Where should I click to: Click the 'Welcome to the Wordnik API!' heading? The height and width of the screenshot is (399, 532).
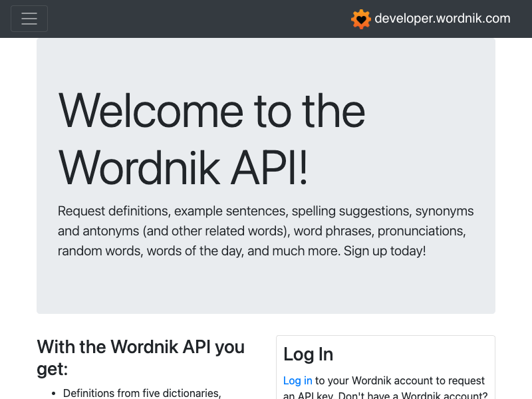211,139
